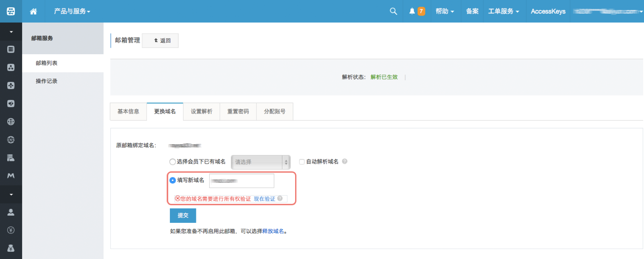Click the home icon in top bar
This screenshot has height=259, width=644.
pyautogui.click(x=33, y=11)
